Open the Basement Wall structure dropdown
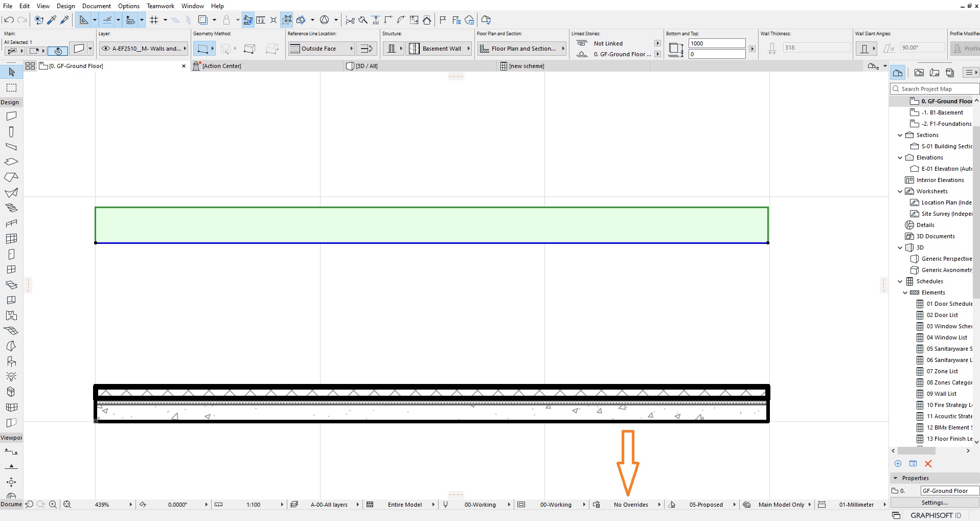 (468, 49)
